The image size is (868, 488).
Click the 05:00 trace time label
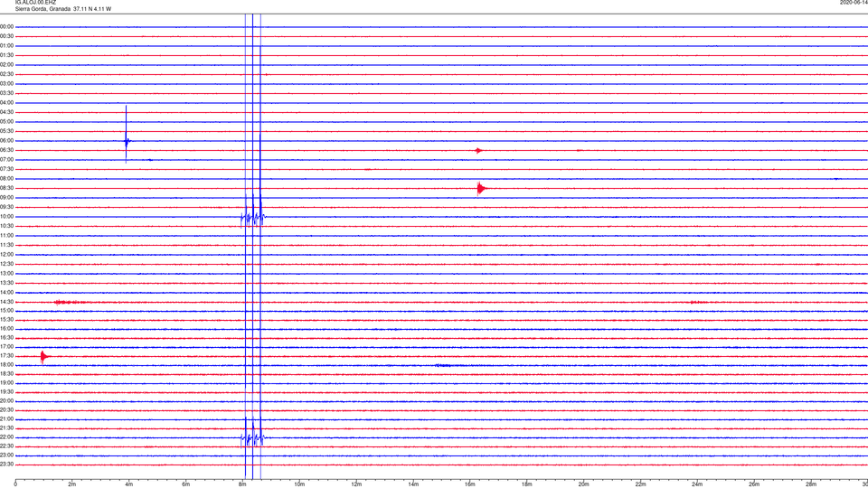6,121
